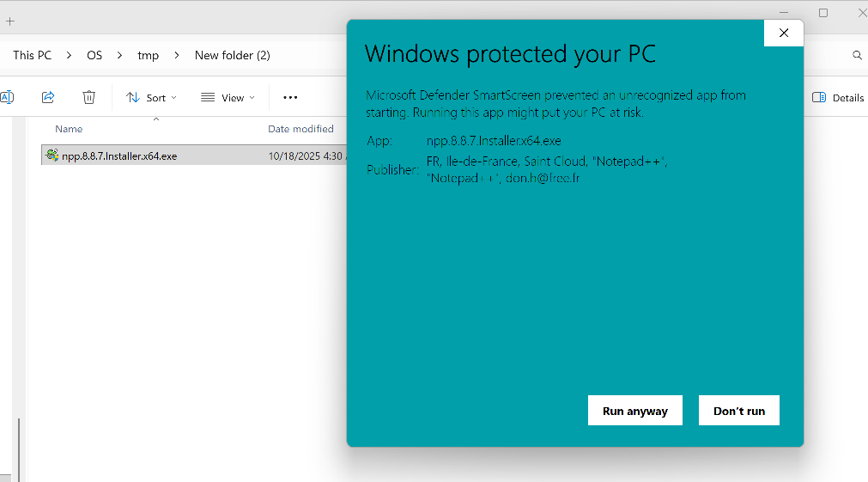Image resolution: width=868 pixels, height=482 pixels.
Task: Click the Don't run button
Action: pos(738,411)
